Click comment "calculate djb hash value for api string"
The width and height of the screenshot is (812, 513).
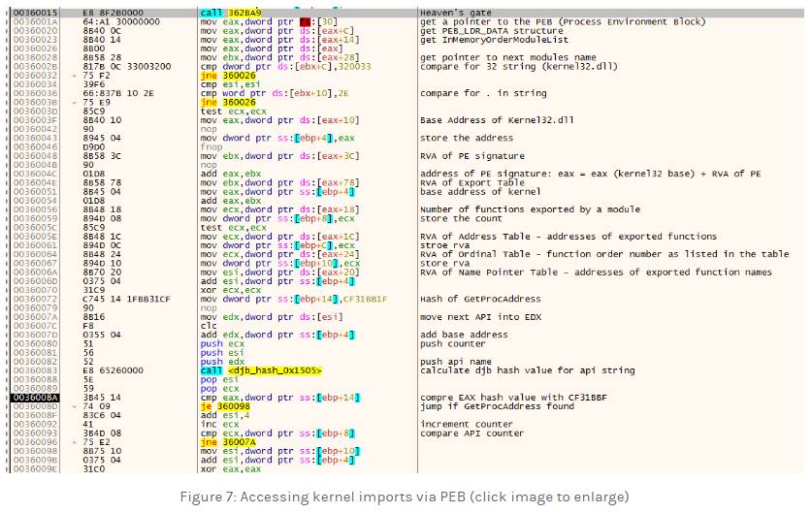click(527, 370)
